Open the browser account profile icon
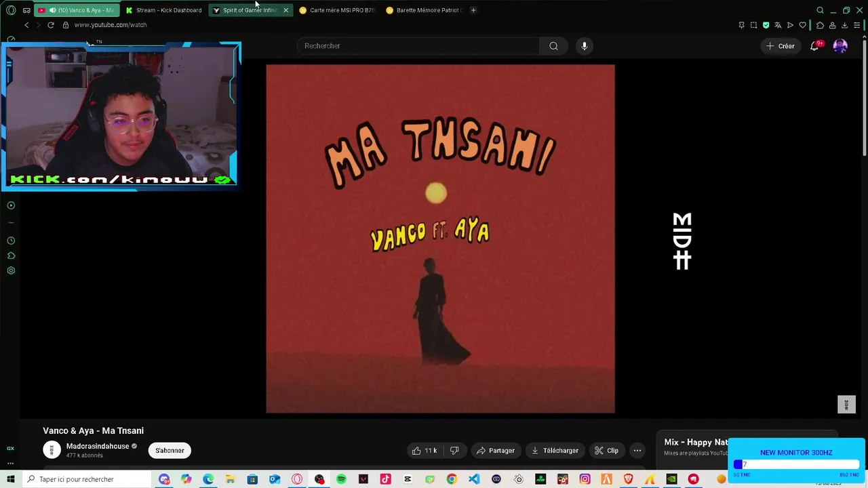The width and height of the screenshot is (868, 488). coord(832,25)
